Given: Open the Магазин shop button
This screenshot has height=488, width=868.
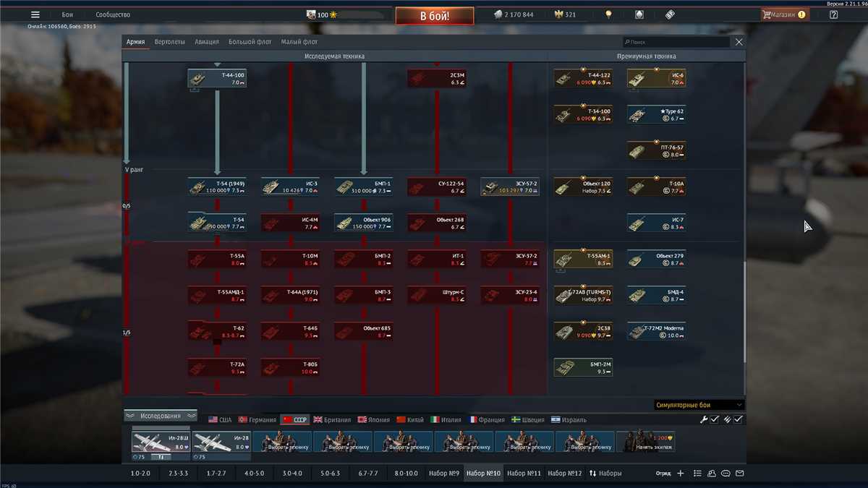Looking at the screenshot, I should coord(785,14).
